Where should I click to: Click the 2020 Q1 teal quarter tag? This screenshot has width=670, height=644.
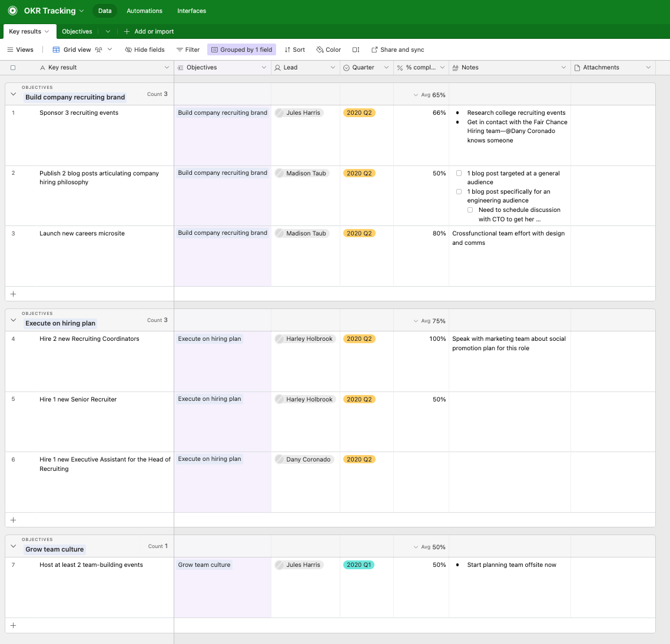pos(359,565)
